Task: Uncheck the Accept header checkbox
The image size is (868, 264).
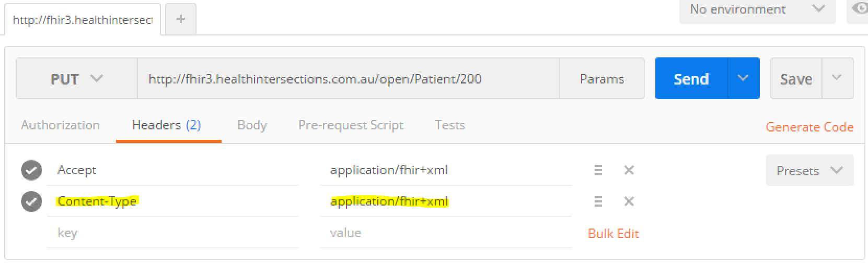Action: [x=31, y=170]
